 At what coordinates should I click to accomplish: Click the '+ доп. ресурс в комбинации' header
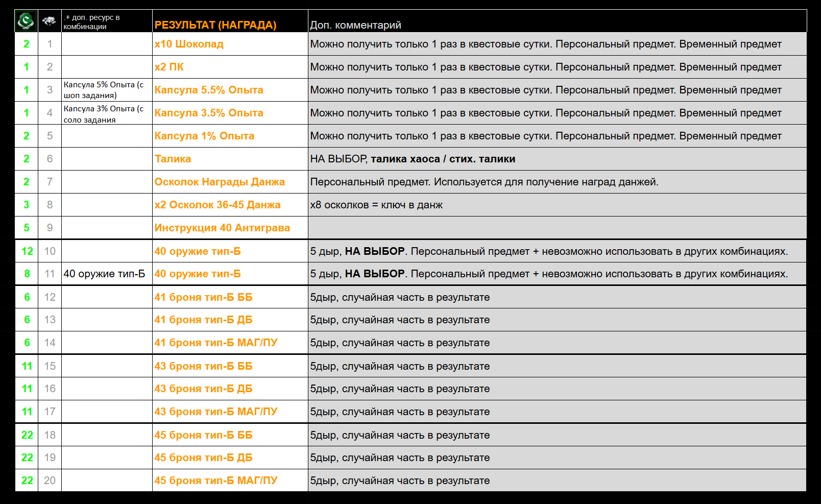pyautogui.click(x=92, y=21)
